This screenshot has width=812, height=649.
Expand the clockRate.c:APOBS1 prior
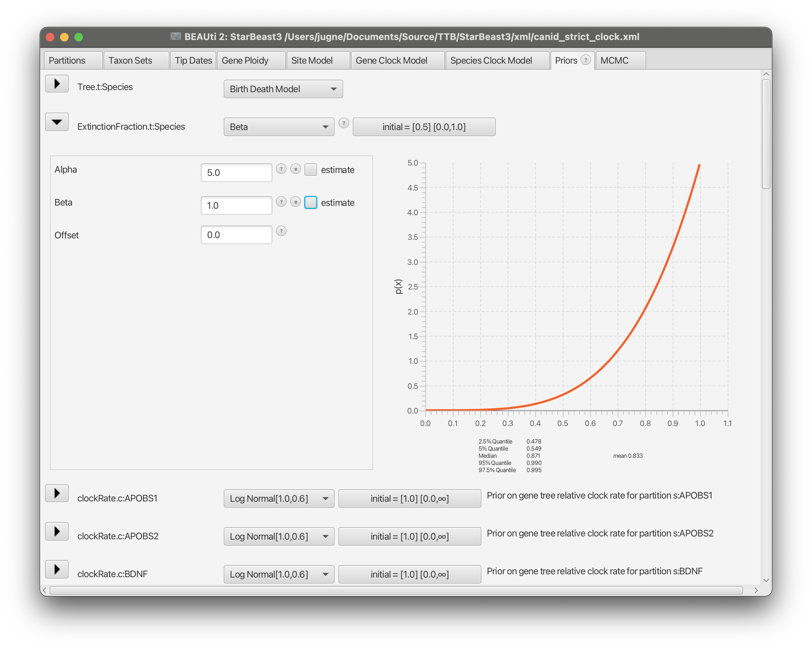click(57, 493)
